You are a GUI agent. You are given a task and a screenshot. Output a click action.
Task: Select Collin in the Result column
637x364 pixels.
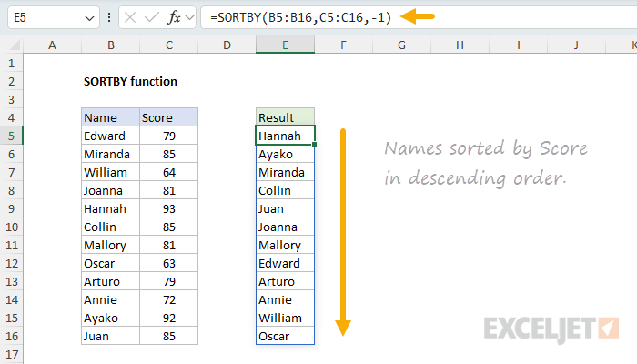[x=285, y=190]
